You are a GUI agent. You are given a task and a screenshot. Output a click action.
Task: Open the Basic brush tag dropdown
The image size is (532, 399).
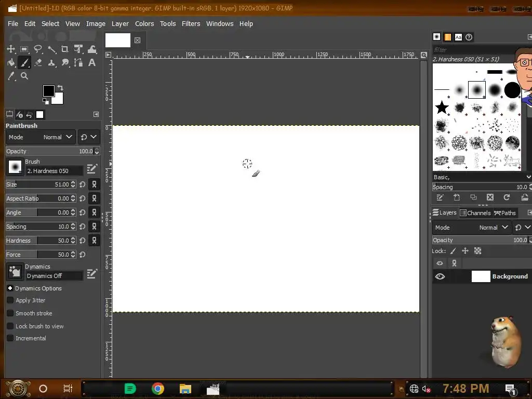coord(482,177)
